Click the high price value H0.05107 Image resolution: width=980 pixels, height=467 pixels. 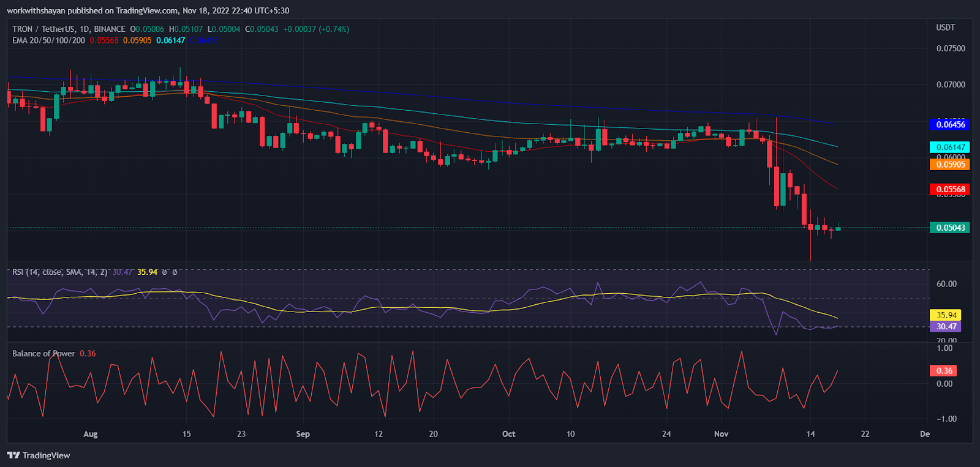[186, 29]
